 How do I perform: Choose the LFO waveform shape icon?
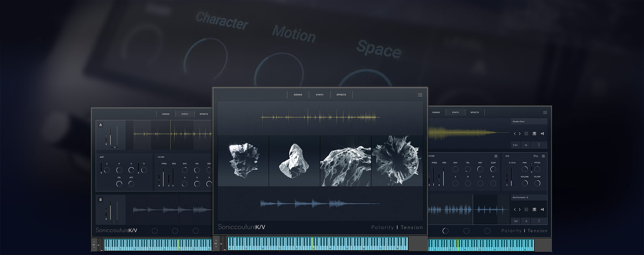(x=536, y=156)
